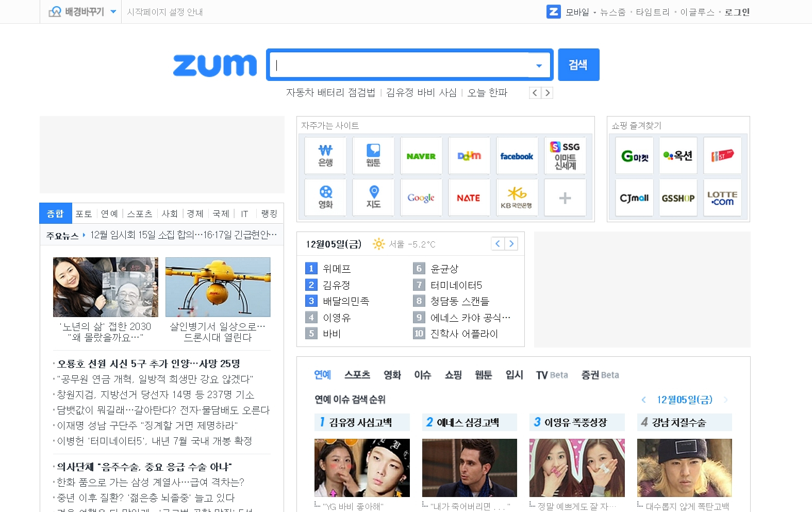
Task: Open 시작페이지 설정 안내 link
Action: click(165, 12)
